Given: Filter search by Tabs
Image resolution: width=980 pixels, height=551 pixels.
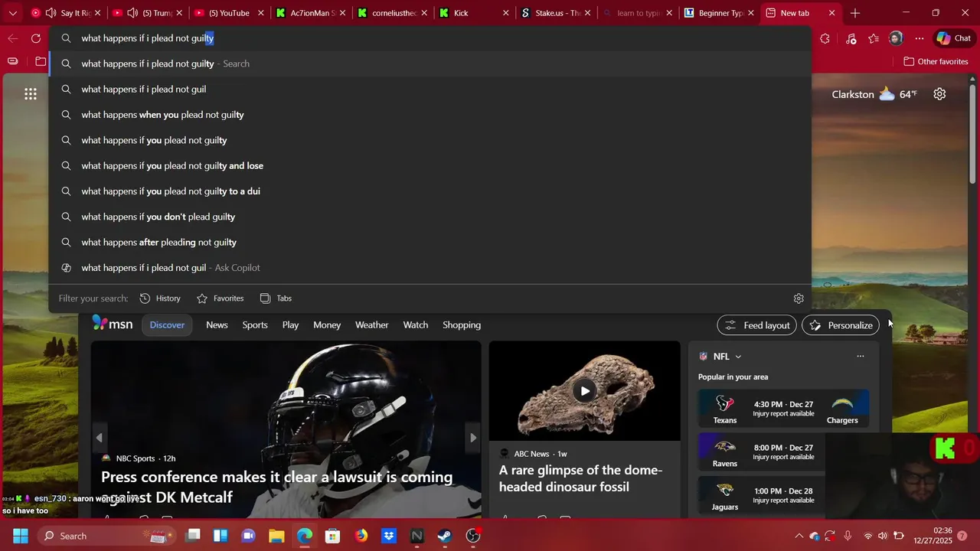Looking at the screenshot, I should pos(276,298).
